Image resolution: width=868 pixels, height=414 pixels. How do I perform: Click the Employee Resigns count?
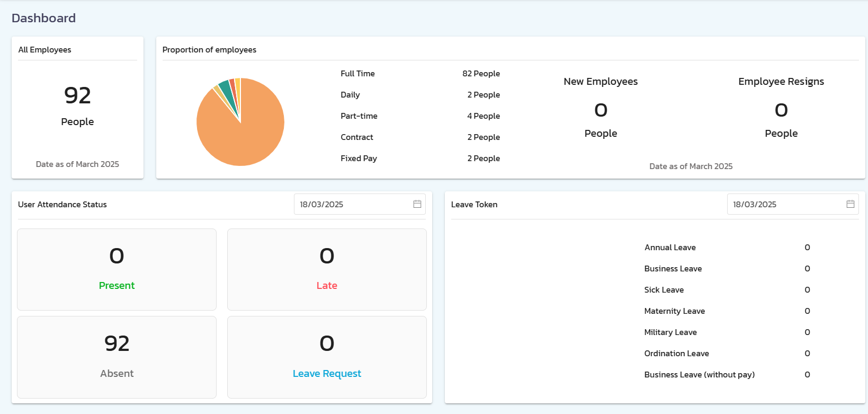pyautogui.click(x=781, y=110)
